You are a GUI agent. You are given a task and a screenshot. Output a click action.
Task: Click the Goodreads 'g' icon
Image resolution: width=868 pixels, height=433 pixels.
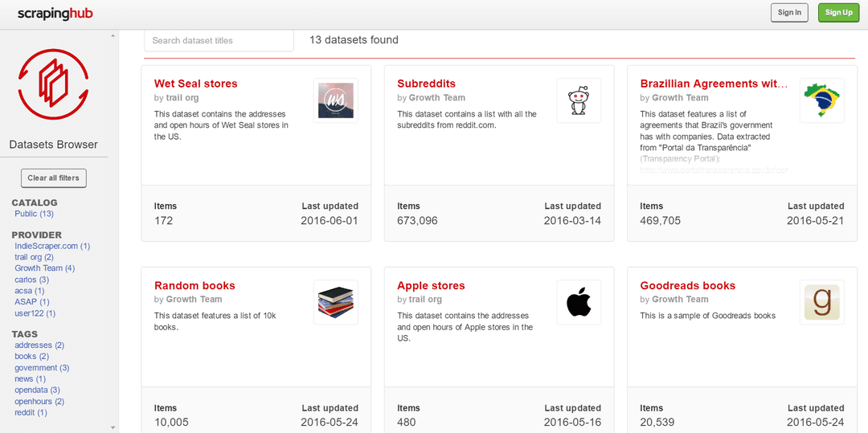[x=821, y=302]
